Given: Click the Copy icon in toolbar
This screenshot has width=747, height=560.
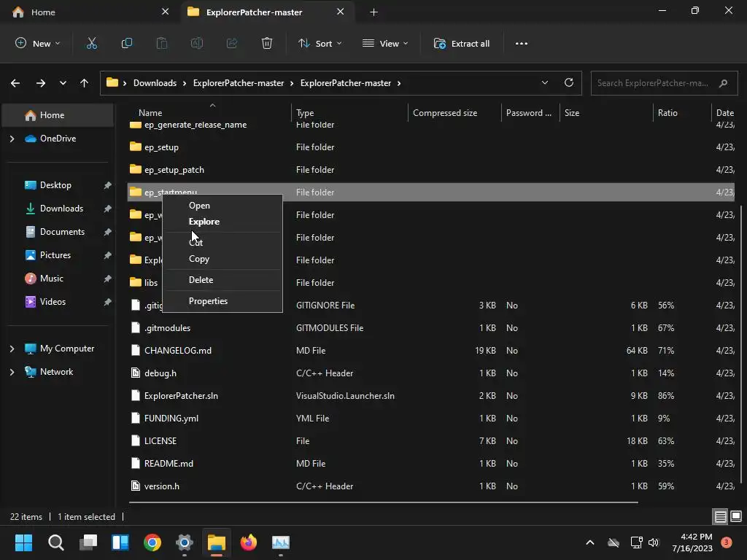Looking at the screenshot, I should 127,43.
